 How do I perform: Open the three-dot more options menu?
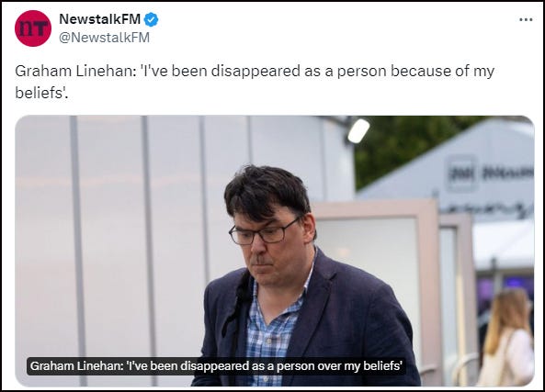526,19
